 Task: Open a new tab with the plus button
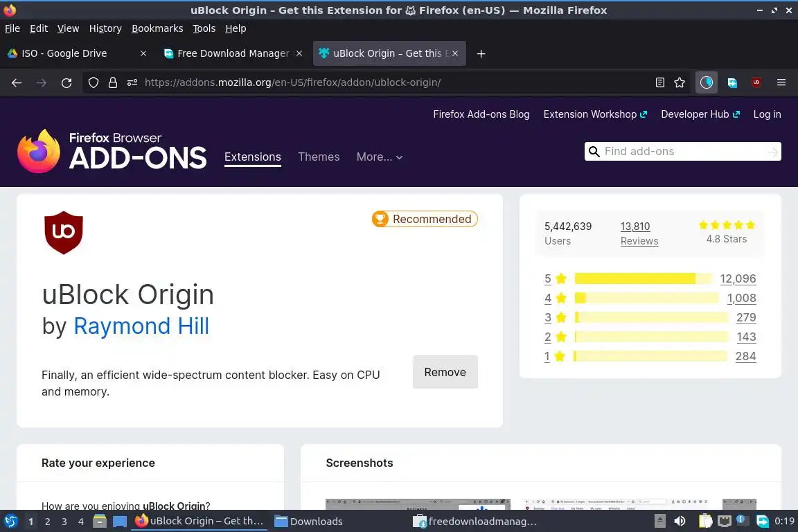pos(481,53)
